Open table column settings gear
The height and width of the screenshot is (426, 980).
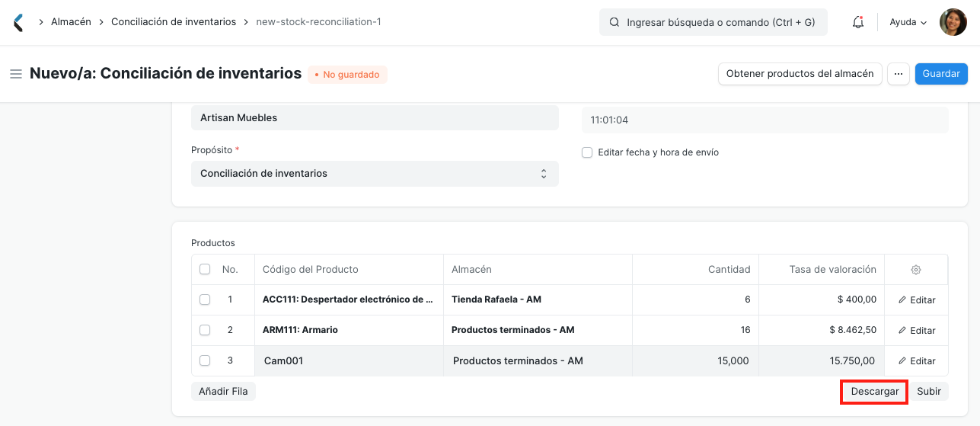point(916,270)
